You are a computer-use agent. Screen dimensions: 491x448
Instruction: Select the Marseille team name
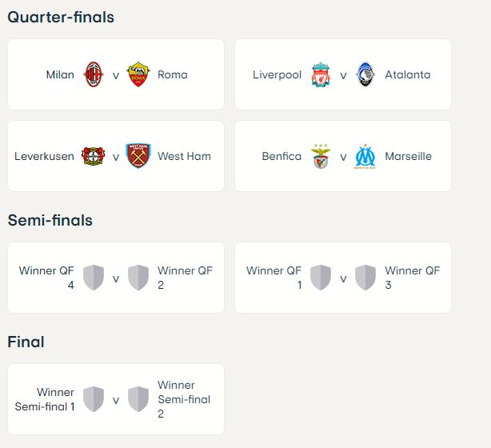[409, 156]
